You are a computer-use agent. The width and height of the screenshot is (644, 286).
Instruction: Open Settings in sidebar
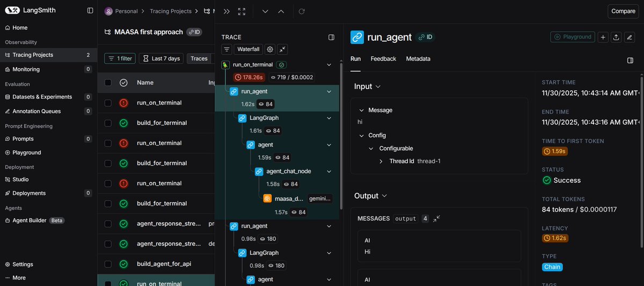pyautogui.click(x=23, y=264)
